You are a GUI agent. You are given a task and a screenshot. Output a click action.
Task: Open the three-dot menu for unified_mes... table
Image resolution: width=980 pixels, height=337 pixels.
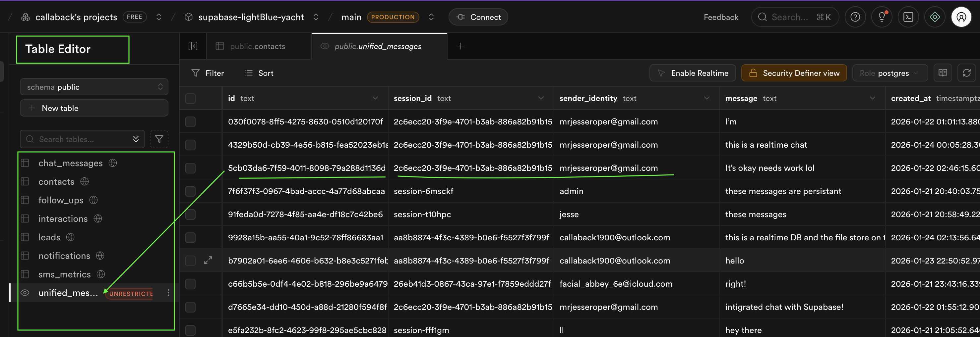[168, 293]
